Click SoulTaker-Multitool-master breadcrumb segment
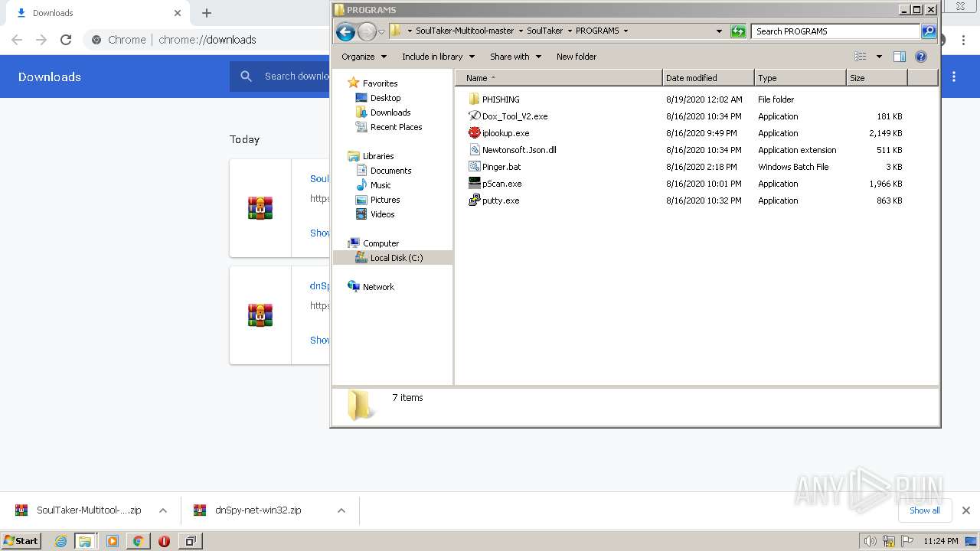 (465, 31)
